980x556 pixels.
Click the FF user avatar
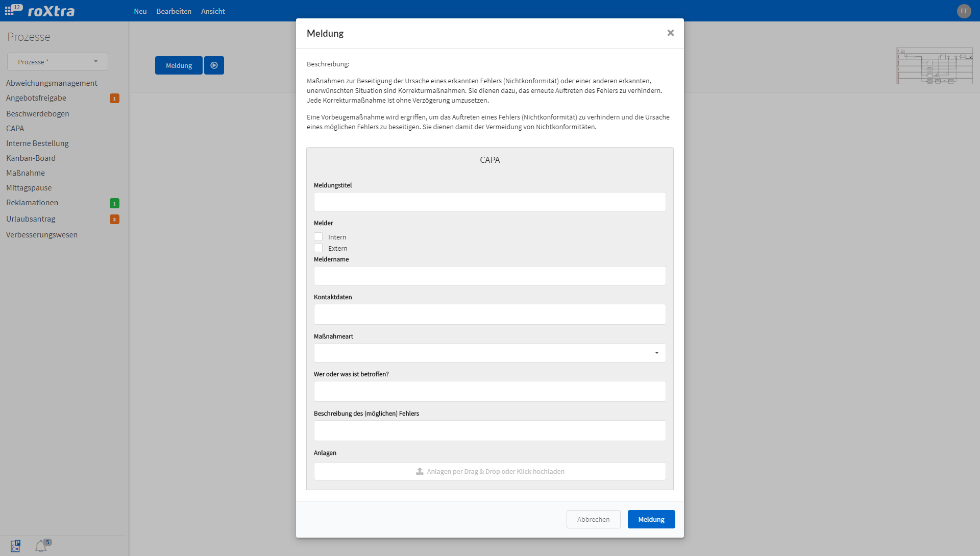coord(964,11)
